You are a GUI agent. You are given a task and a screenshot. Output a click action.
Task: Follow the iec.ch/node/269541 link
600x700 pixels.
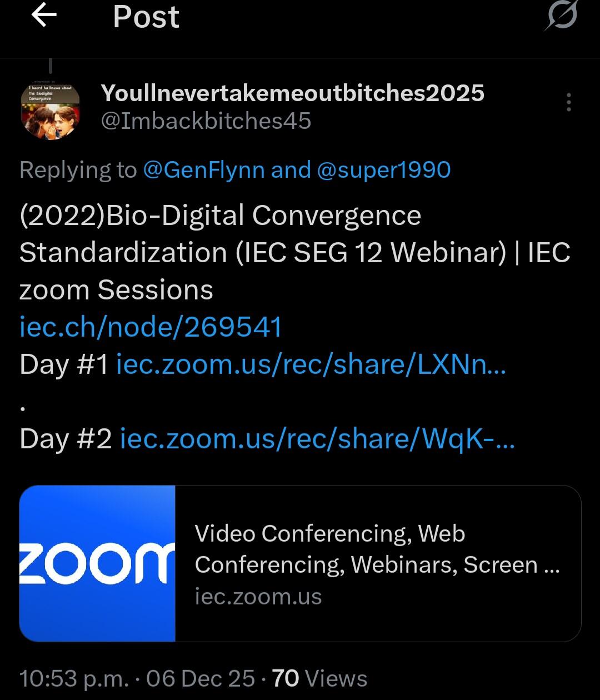(150, 327)
